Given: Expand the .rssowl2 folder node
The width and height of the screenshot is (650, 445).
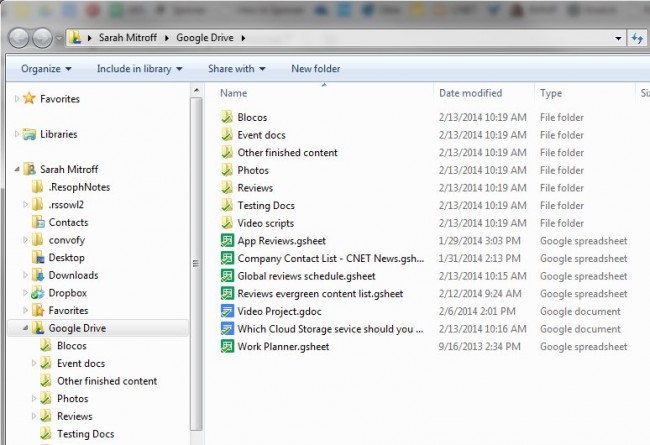Looking at the screenshot, I should (25, 204).
